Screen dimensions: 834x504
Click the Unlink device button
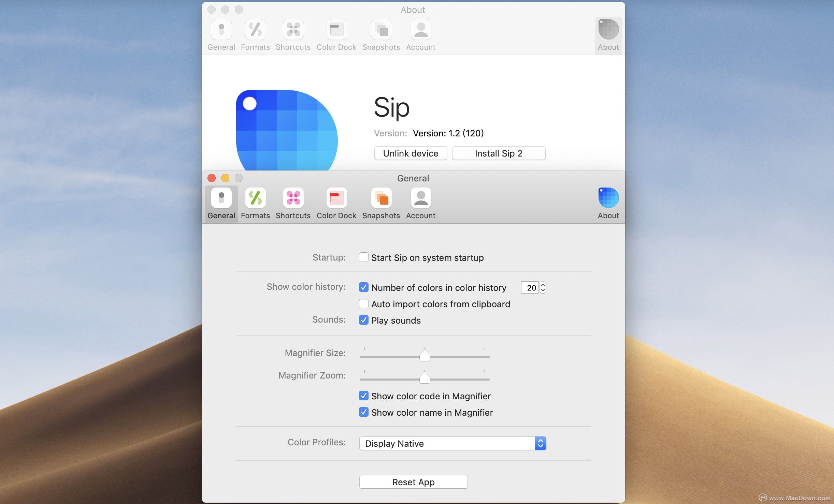click(411, 153)
